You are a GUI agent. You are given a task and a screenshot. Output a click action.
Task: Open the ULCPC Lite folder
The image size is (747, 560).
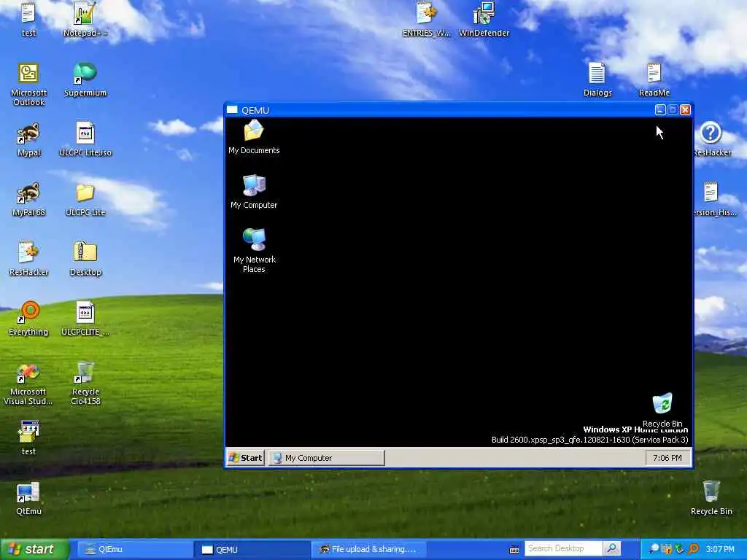pyautogui.click(x=85, y=200)
